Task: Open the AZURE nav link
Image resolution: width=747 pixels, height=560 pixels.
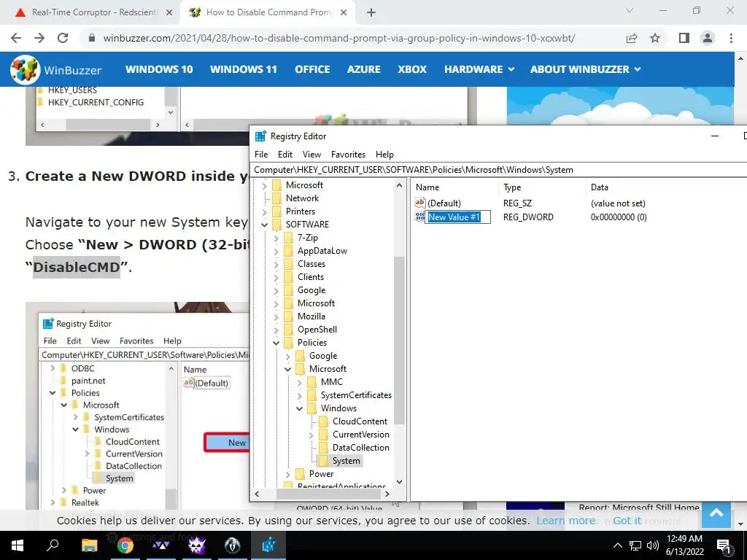Action: click(363, 69)
